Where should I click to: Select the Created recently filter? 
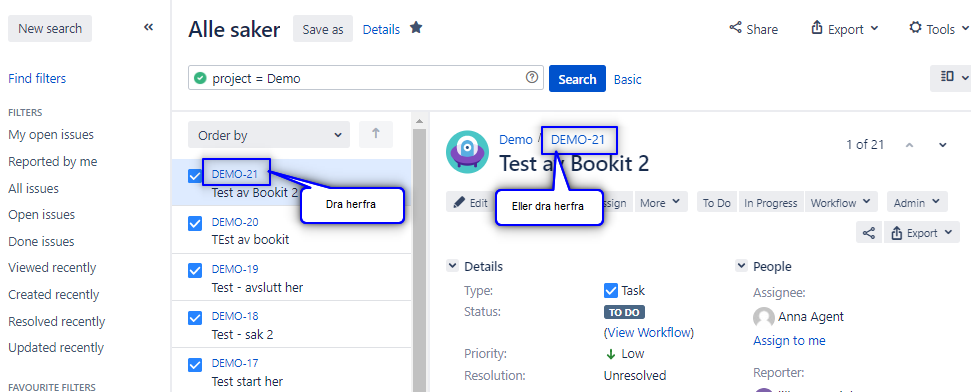coord(53,295)
